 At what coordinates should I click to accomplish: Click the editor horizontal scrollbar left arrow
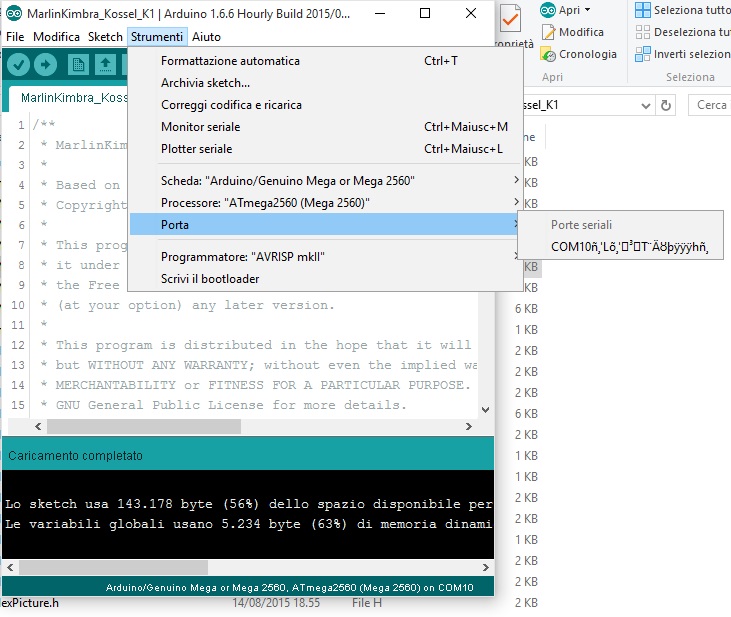[x=38, y=426]
